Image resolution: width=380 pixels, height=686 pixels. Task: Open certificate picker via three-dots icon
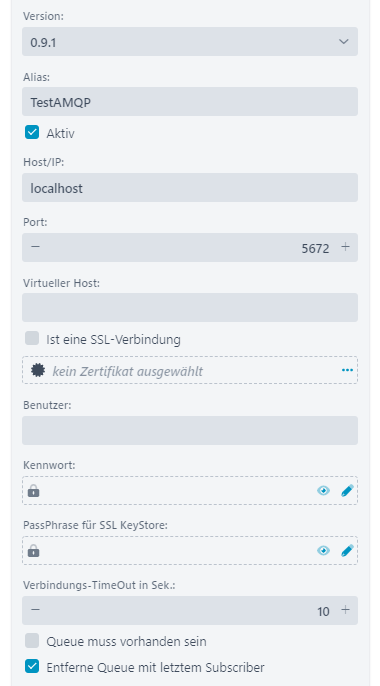click(x=347, y=371)
